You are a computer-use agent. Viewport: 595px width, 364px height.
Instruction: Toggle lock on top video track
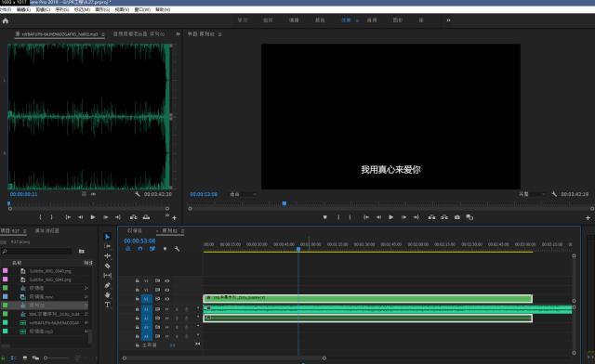(x=137, y=280)
